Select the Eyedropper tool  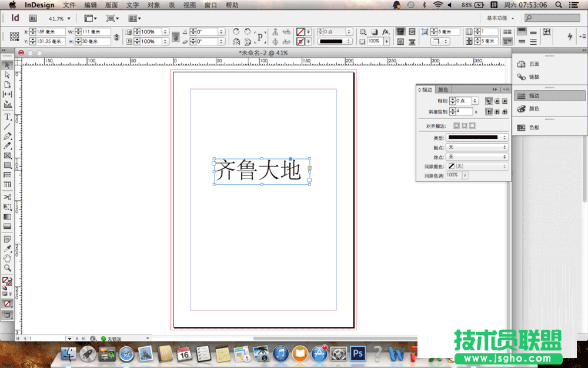point(7,248)
